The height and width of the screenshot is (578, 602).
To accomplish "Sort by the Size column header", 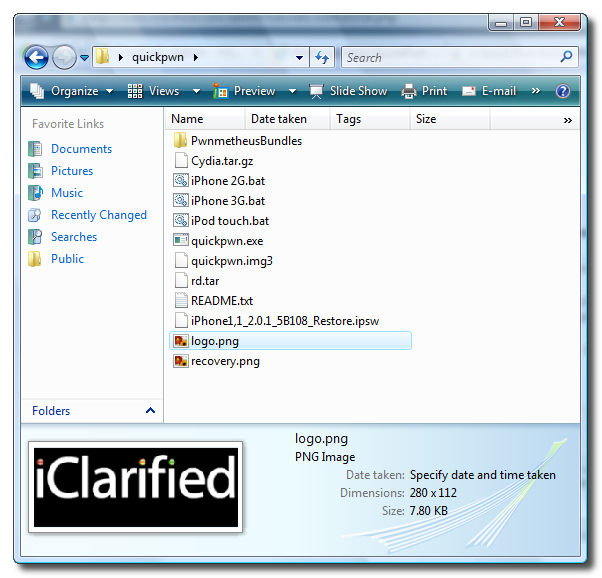I will [x=450, y=119].
